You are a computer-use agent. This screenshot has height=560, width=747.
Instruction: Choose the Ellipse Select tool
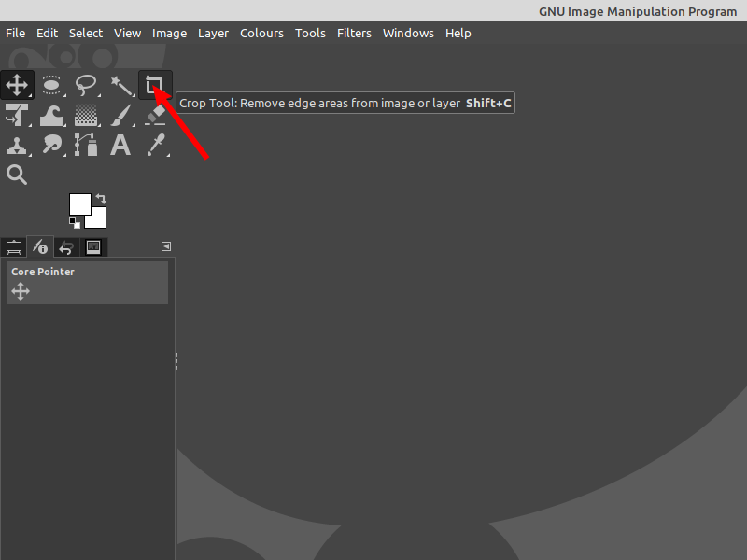click(x=51, y=84)
